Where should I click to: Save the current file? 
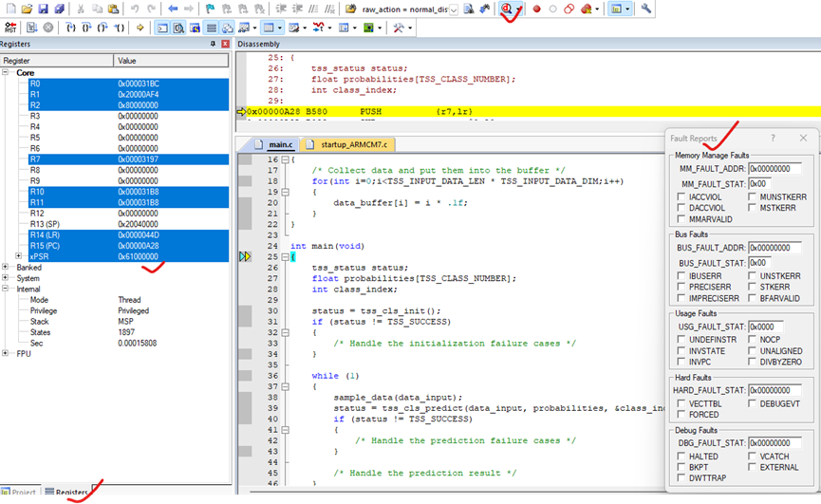43,9
